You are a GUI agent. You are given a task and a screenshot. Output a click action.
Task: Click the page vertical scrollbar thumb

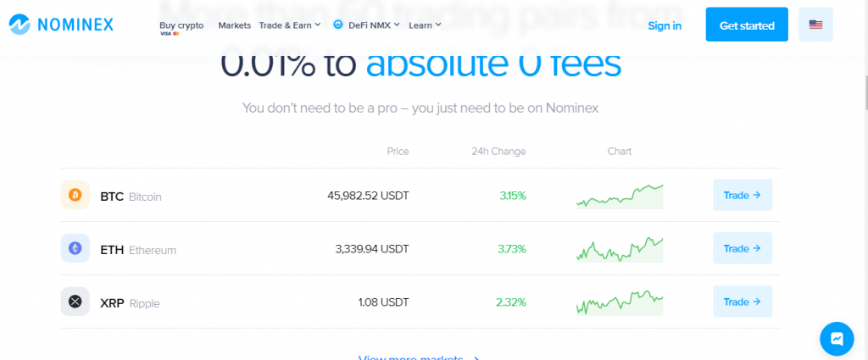coord(865,91)
